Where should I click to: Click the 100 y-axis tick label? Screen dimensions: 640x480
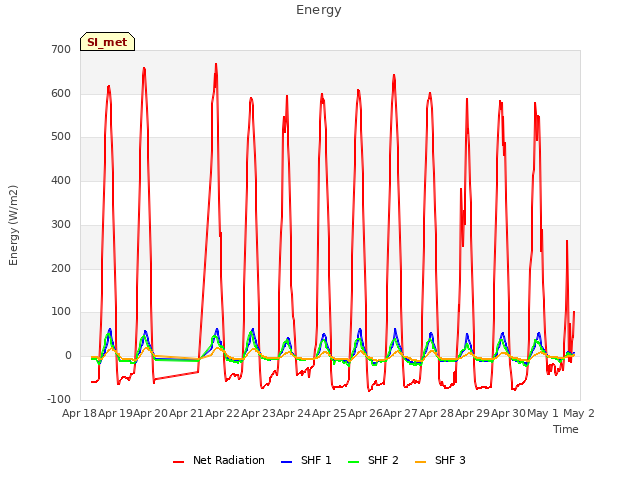[61, 312]
